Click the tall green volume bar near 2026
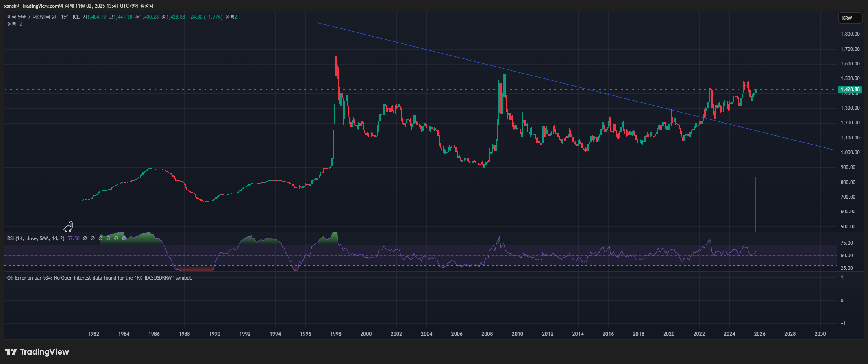This screenshot has height=364, width=868. pos(756,204)
